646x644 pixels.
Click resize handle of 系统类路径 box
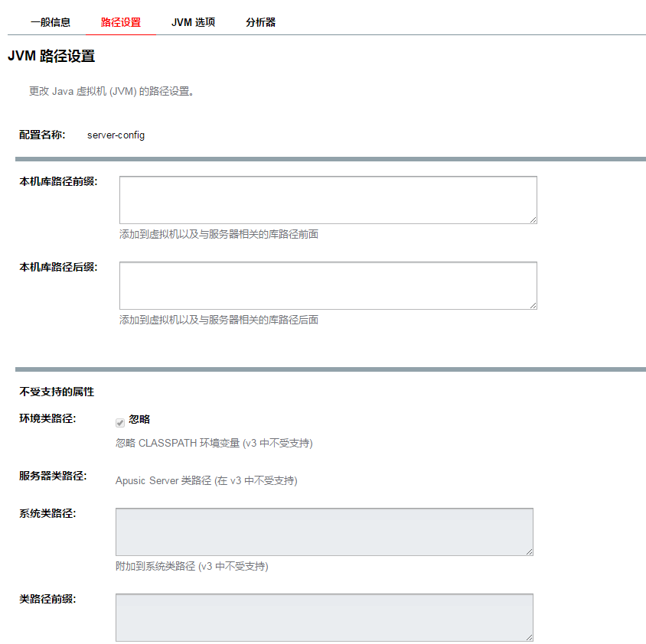pos(529,551)
